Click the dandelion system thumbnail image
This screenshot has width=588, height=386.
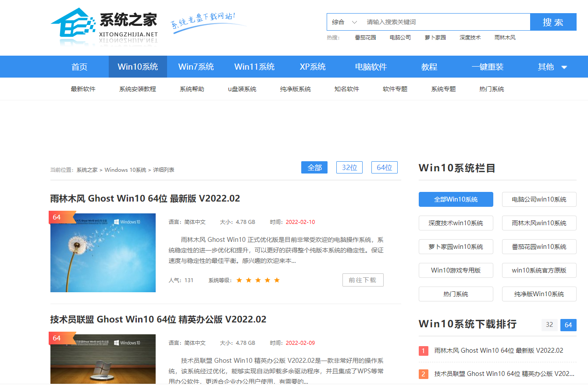[x=103, y=252]
